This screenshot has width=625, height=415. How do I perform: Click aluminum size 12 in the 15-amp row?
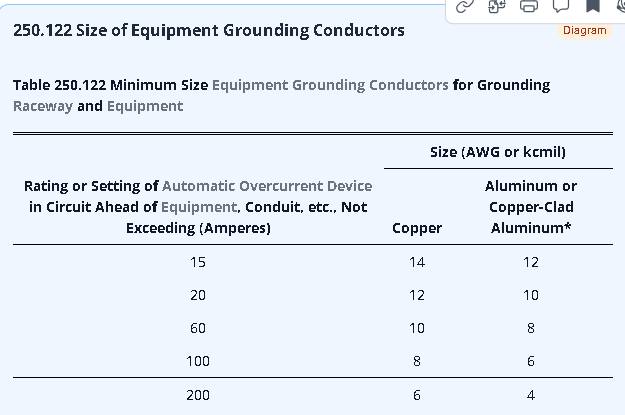click(x=531, y=262)
